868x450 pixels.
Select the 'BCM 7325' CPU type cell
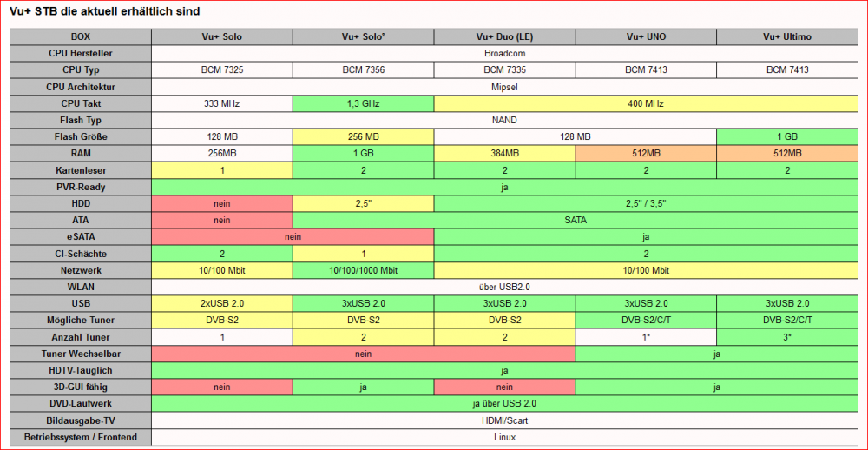click(x=221, y=69)
